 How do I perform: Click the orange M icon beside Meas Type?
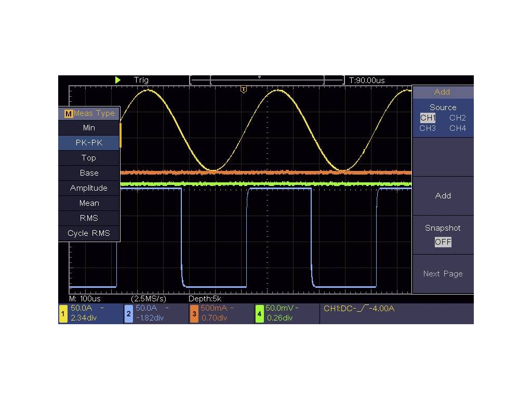pos(68,114)
